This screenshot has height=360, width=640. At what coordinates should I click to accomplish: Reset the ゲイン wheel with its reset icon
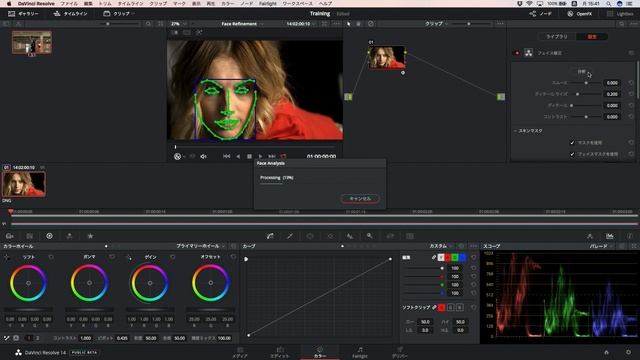pos(173,257)
